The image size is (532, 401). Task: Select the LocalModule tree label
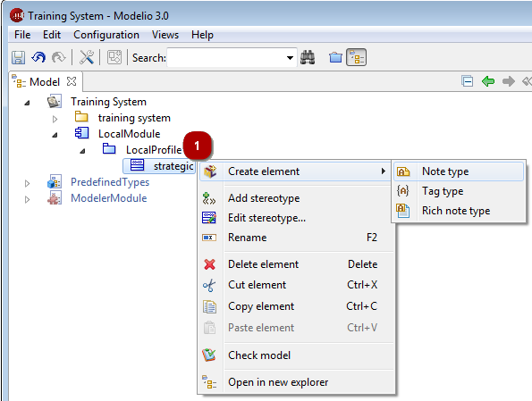point(129,134)
